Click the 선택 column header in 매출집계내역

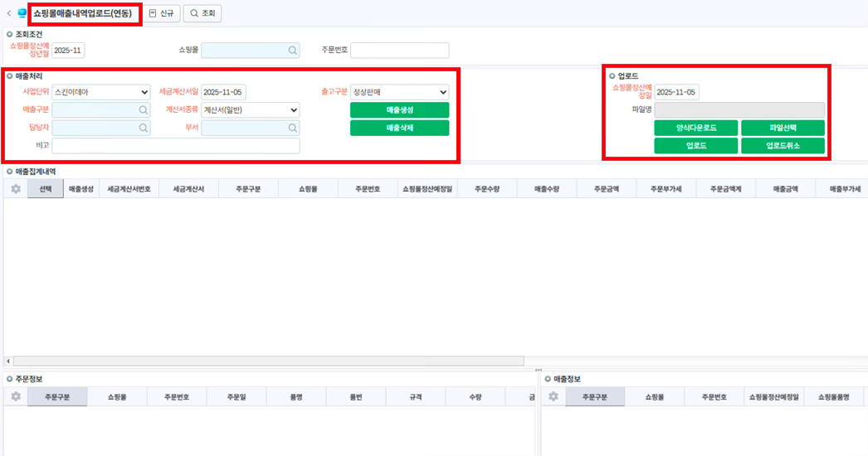click(46, 189)
